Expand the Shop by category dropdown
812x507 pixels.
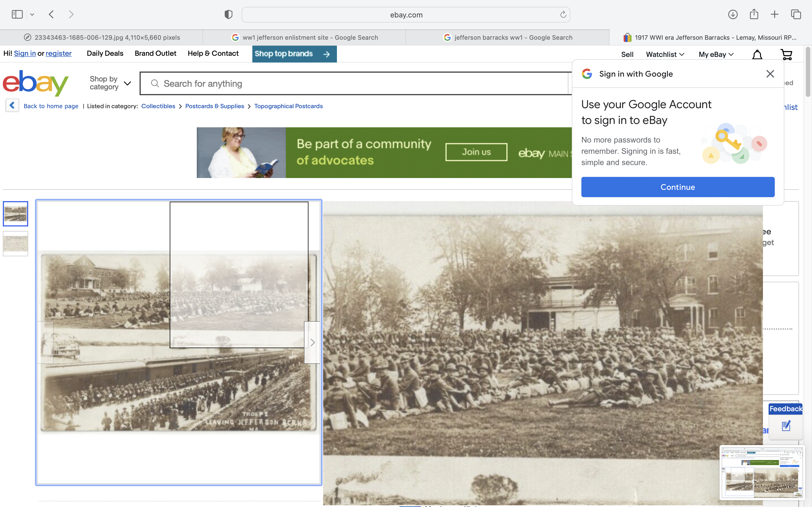pyautogui.click(x=110, y=83)
